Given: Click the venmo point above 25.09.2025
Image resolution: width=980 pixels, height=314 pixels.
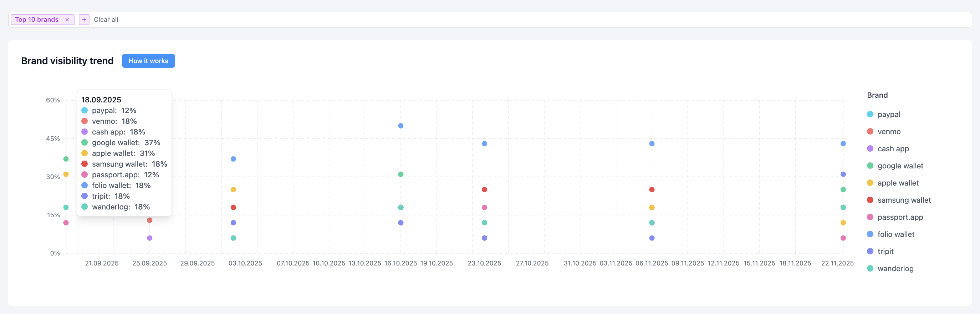Looking at the screenshot, I should [149, 220].
